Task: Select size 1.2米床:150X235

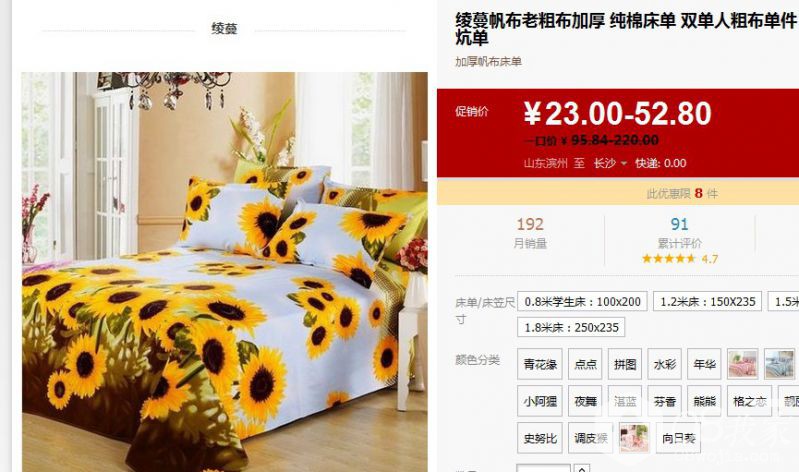Action: pos(707,301)
